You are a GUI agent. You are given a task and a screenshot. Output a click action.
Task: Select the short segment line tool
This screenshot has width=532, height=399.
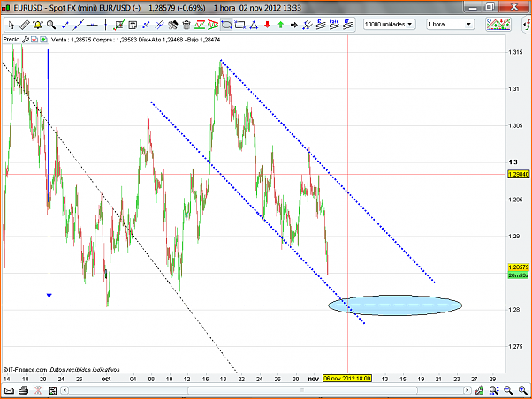click(65, 25)
